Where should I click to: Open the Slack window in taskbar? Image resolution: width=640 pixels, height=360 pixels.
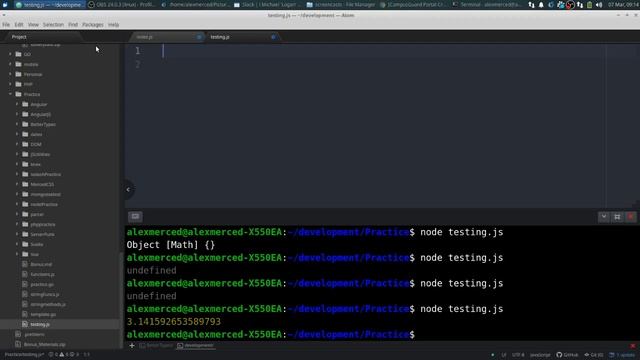point(266,5)
